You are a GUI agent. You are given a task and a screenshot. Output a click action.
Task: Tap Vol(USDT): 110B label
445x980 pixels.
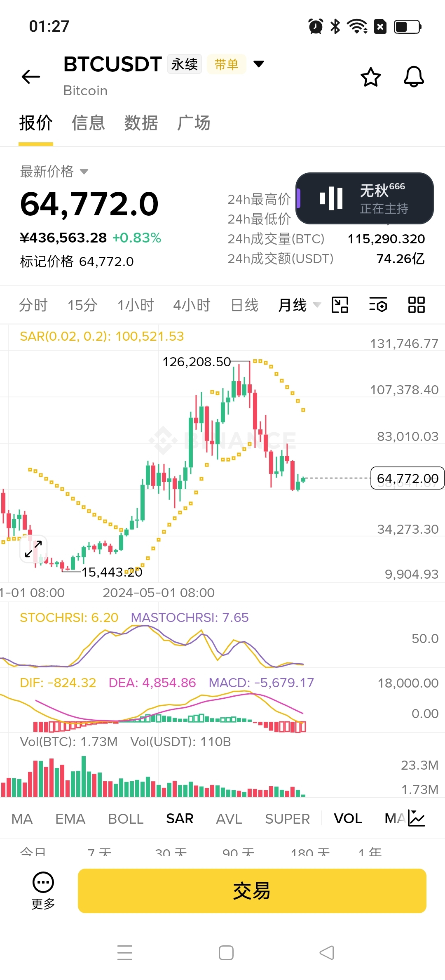pos(180,742)
